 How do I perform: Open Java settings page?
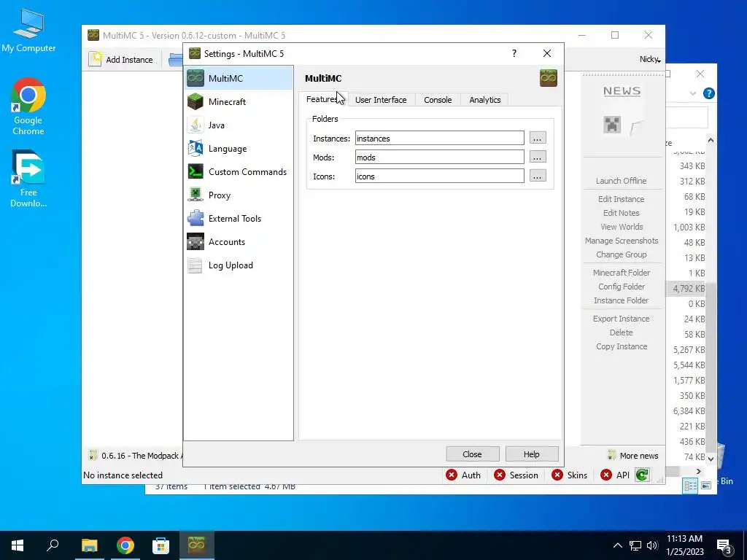click(x=239, y=125)
